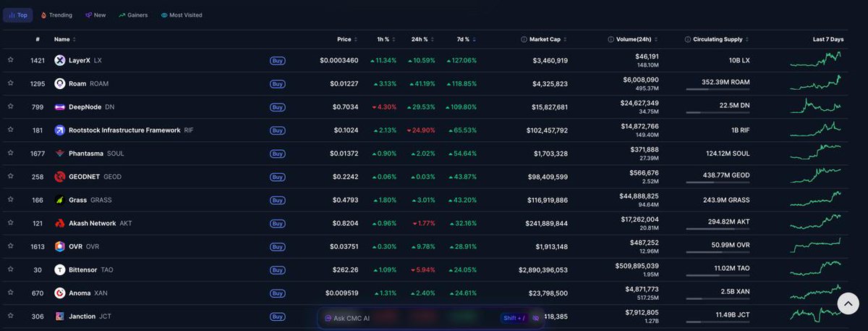868x331 pixels.
Task: Click the Rootstock RIF coin logo
Action: tap(60, 130)
